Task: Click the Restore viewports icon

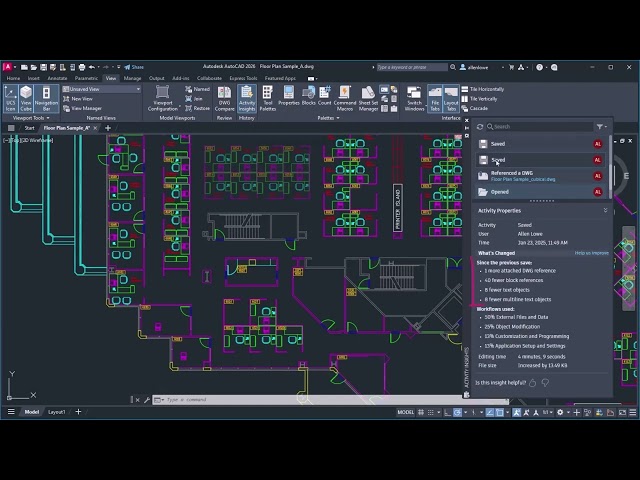Action: point(188,109)
